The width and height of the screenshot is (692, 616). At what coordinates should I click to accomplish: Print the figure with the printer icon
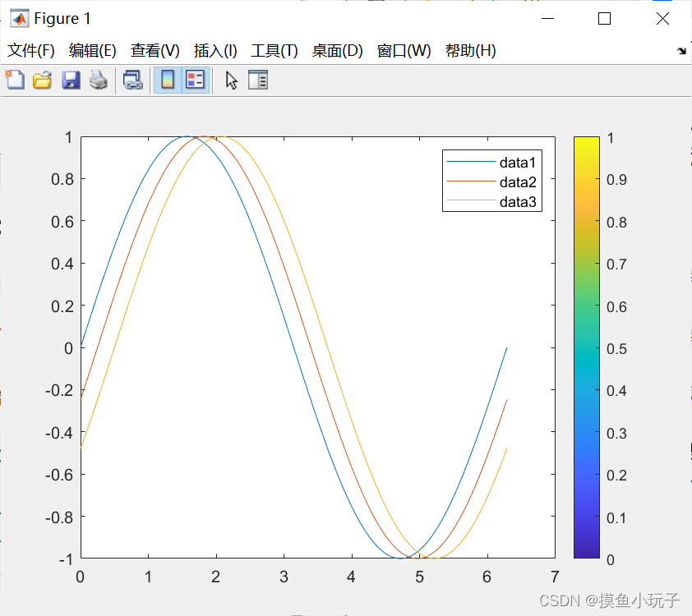pos(99,80)
